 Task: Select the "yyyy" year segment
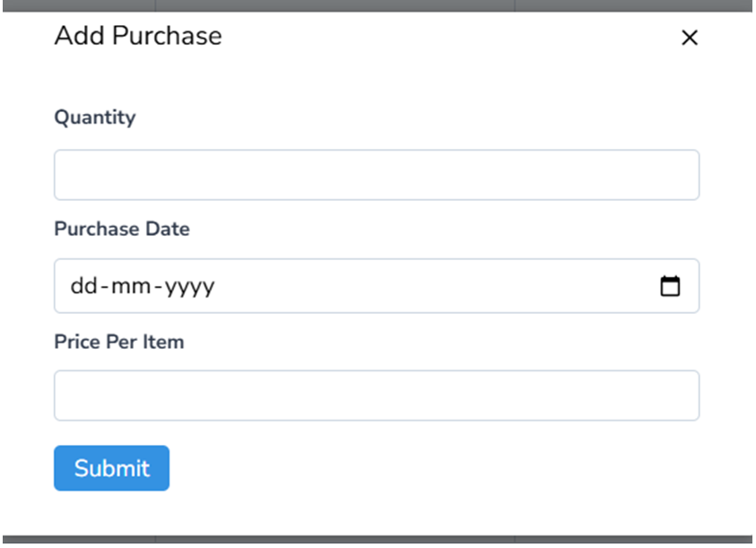pyautogui.click(x=191, y=286)
